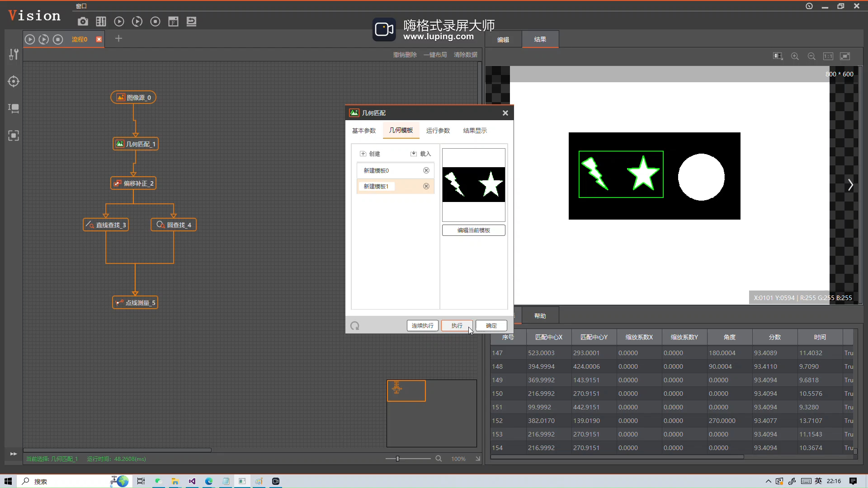This screenshot has height=488, width=868.
Task: Select the camera capture icon on the toolbar
Action: tap(83, 21)
